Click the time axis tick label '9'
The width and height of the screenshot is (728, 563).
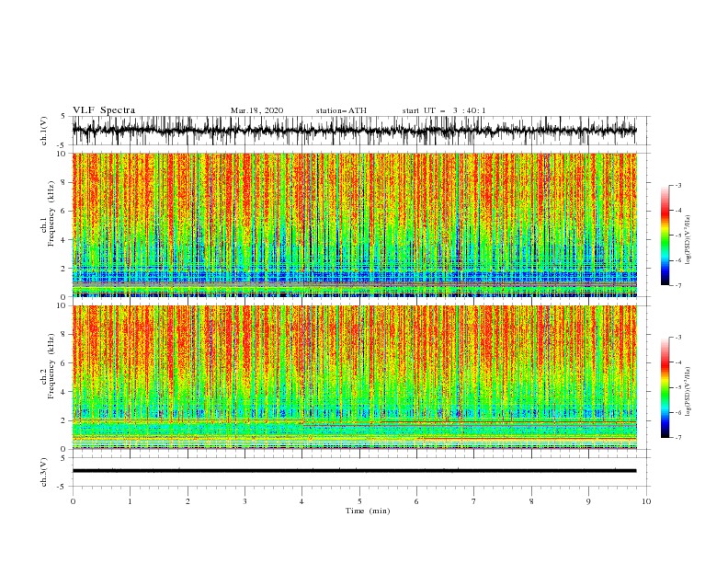588,501
